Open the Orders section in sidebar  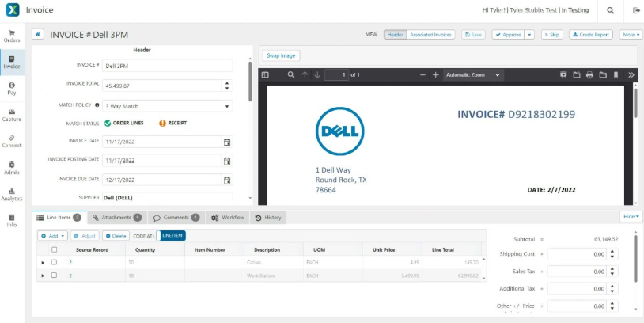point(12,36)
